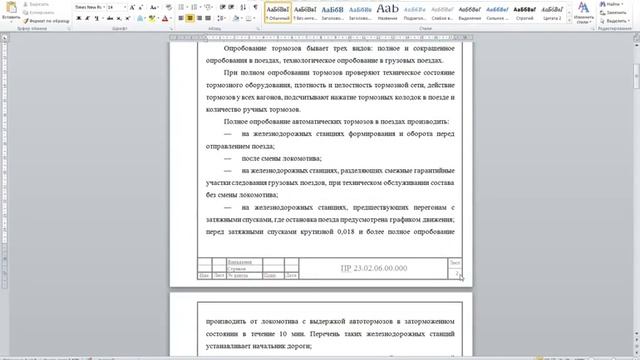Increase the paragraph indent
This screenshot has height=360, width=640.
tap(231, 7)
